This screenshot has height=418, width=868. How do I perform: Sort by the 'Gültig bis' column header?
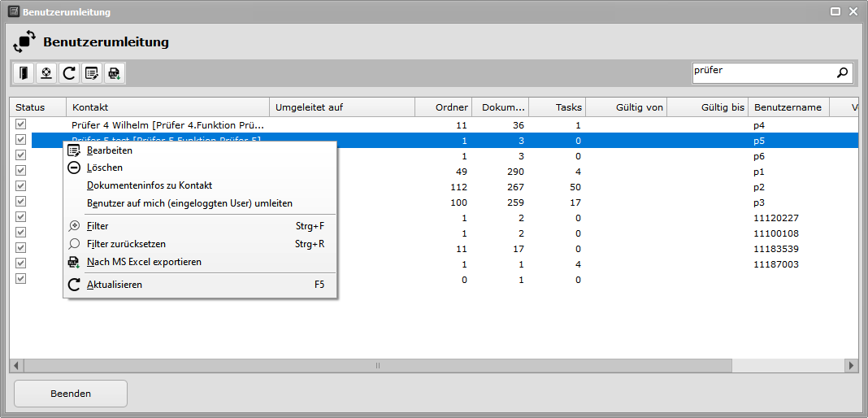click(707, 107)
